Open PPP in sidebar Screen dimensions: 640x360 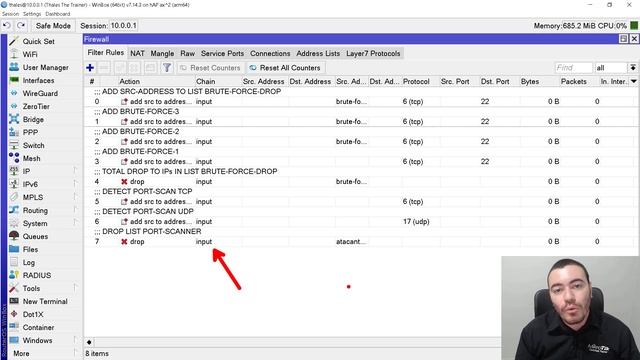click(30, 133)
